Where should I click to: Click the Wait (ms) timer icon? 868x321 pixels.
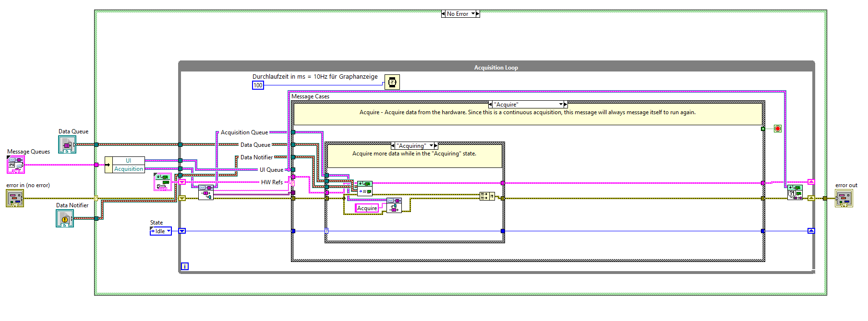point(392,82)
